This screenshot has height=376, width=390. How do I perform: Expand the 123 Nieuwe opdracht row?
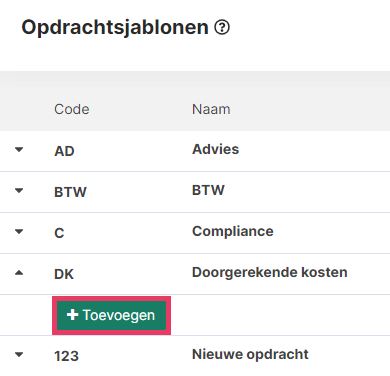[19, 355]
